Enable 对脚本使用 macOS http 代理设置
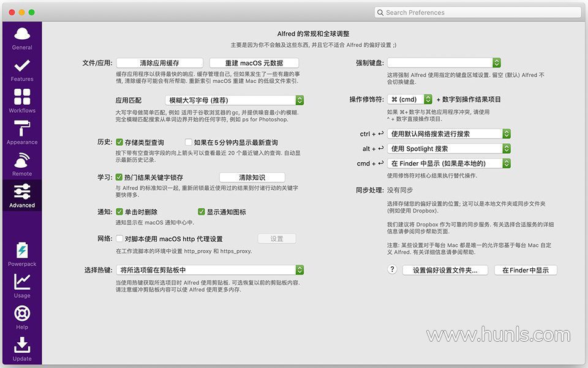 pyautogui.click(x=120, y=239)
